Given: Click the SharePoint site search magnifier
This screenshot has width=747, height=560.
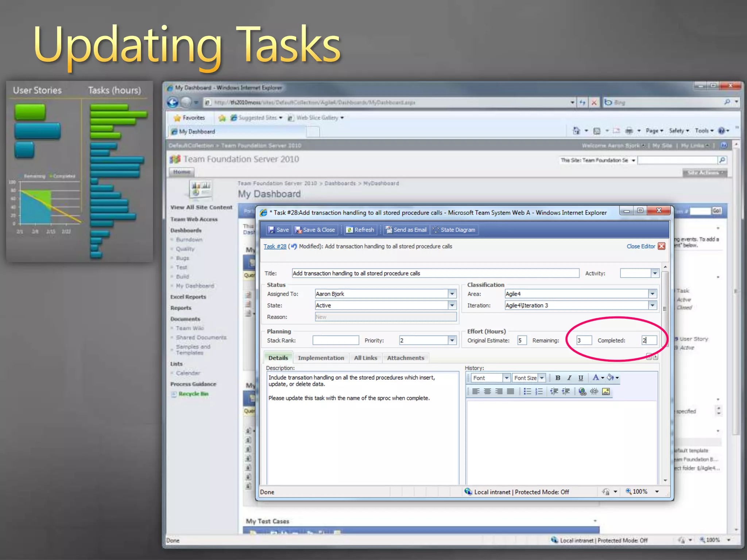Looking at the screenshot, I should pos(722,160).
